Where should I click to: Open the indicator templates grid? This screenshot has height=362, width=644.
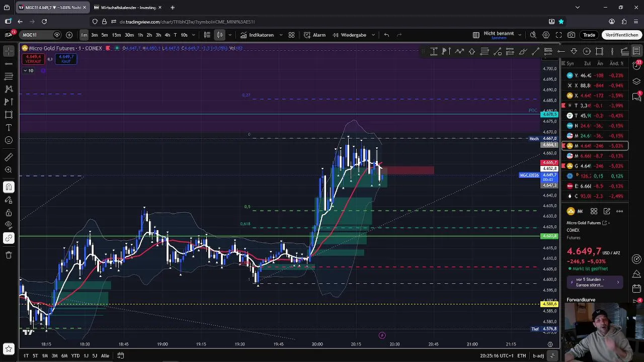pos(291,35)
